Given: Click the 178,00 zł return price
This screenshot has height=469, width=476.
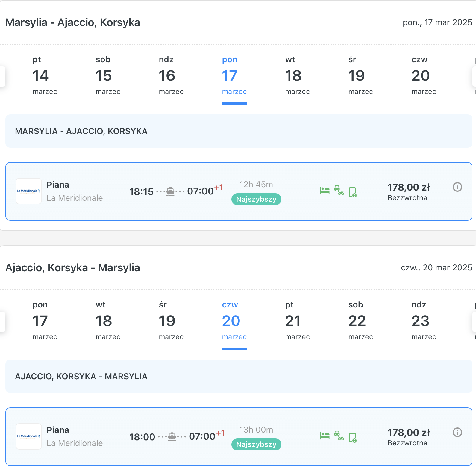Looking at the screenshot, I should (x=409, y=433).
